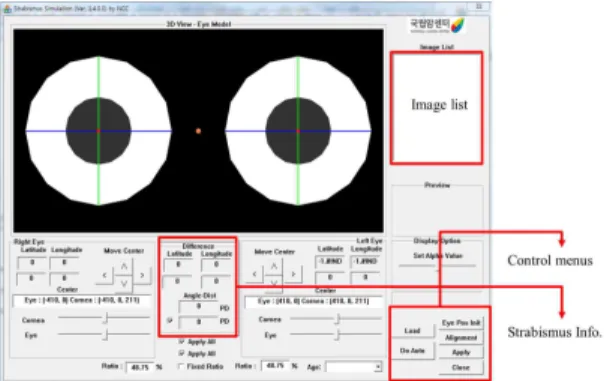Click the Right Eye Move Center right arrow
The width and height of the screenshot is (604, 381).
coord(142,275)
